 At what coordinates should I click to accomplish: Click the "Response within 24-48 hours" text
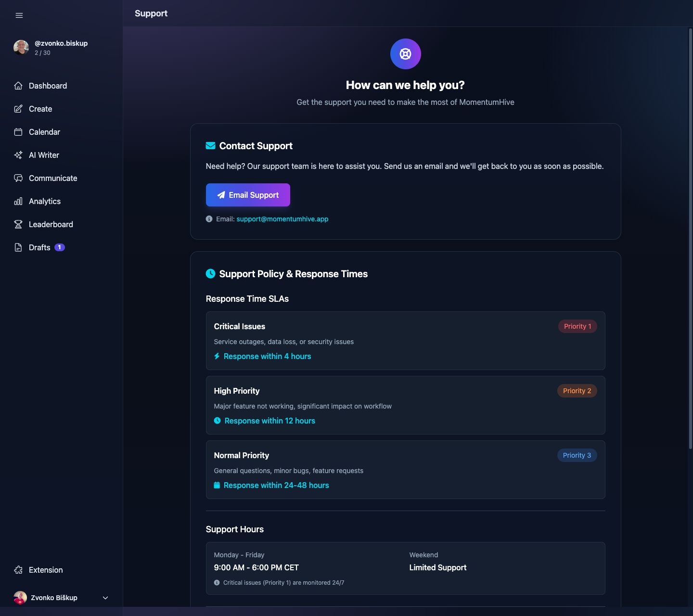tap(276, 485)
